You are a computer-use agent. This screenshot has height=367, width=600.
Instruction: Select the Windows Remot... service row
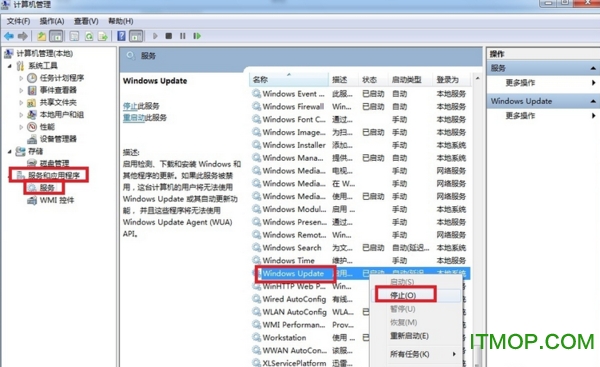pyautogui.click(x=360, y=235)
